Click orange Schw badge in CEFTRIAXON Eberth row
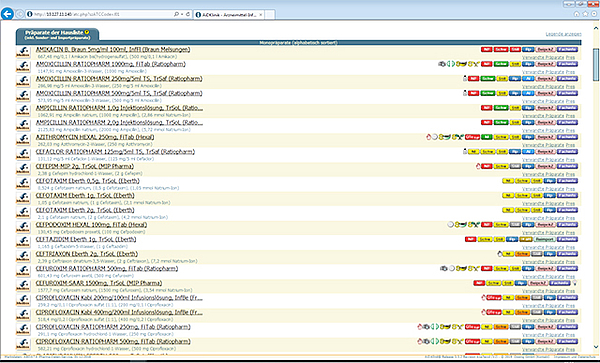The height and width of the screenshot is (363, 600). [522, 254]
